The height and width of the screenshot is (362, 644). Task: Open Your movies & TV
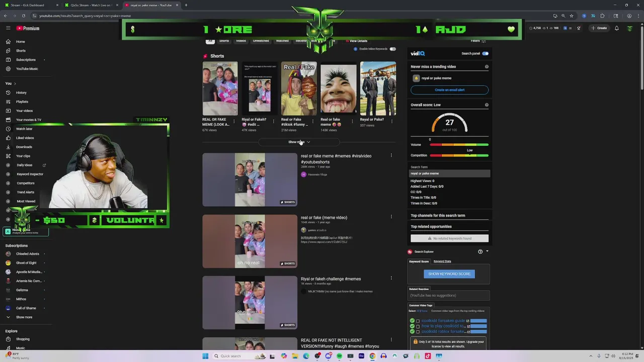(x=29, y=120)
